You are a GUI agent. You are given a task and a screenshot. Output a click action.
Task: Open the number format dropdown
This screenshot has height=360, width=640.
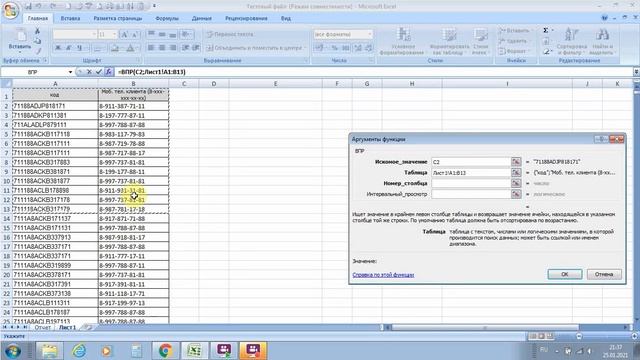(369, 35)
